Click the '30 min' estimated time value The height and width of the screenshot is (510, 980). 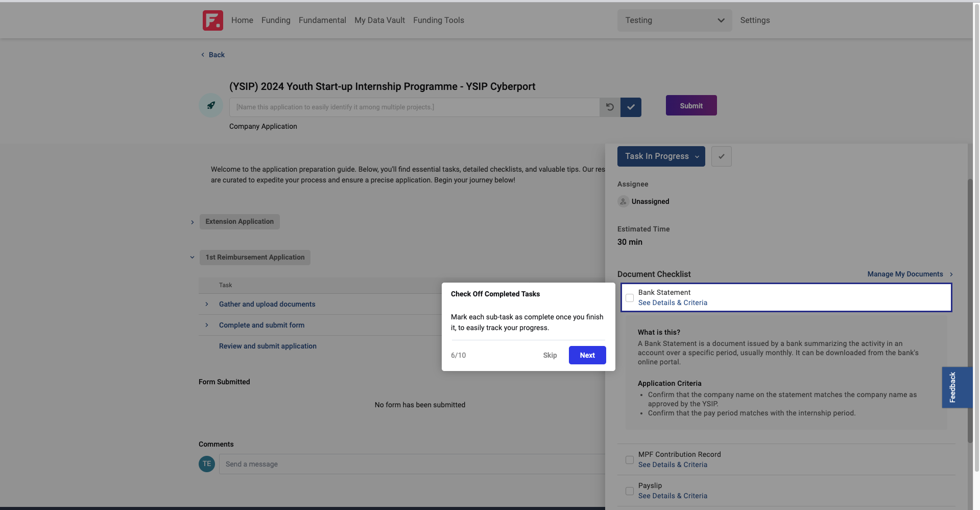coord(630,242)
